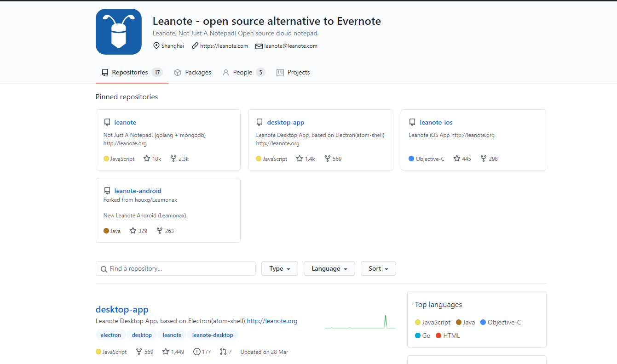Click the desktop-app activity sparkline graph

(x=360, y=322)
